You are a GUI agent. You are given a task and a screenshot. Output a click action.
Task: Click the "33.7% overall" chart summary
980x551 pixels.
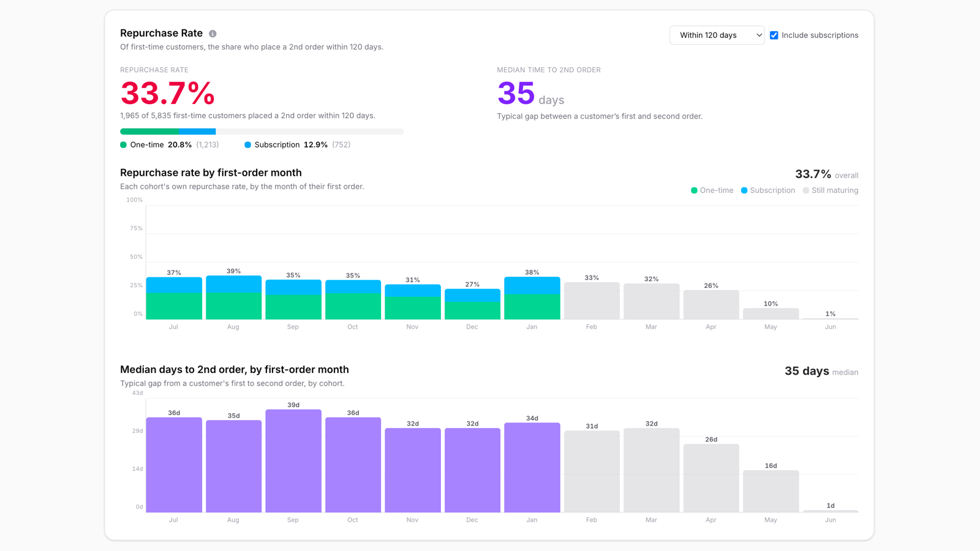pos(826,174)
